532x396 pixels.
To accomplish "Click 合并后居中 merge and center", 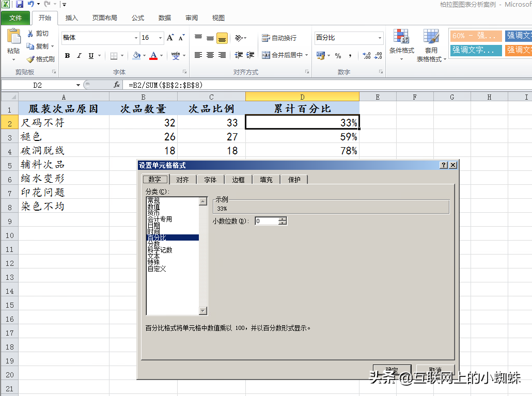I will click(x=283, y=55).
